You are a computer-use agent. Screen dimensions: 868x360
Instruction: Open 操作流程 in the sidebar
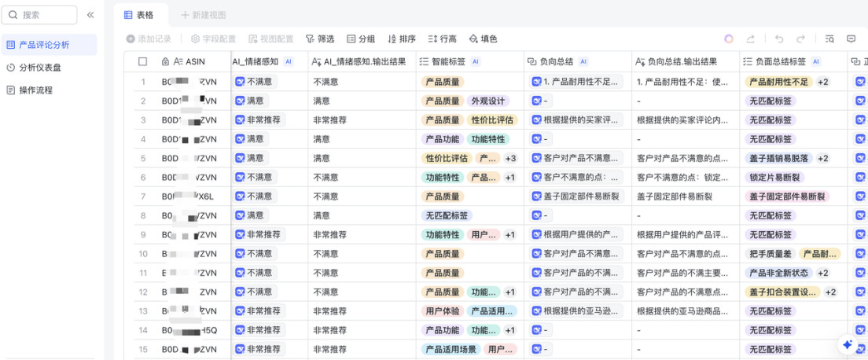pyautogui.click(x=35, y=90)
